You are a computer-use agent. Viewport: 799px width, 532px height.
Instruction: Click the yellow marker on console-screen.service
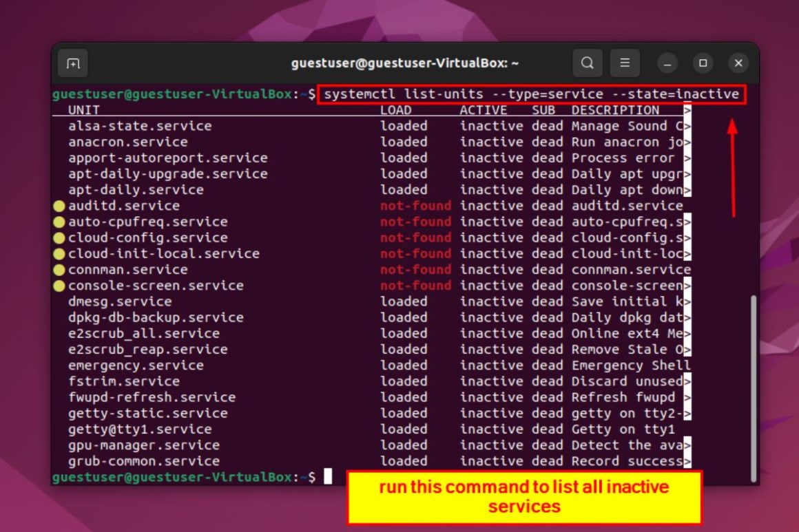[x=60, y=285]
